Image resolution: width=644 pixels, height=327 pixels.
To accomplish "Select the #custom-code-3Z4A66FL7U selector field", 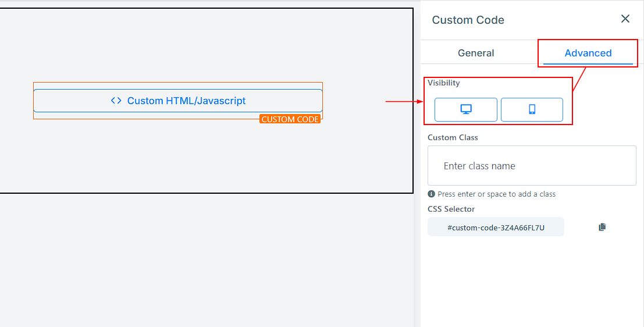I will [496, 228].
